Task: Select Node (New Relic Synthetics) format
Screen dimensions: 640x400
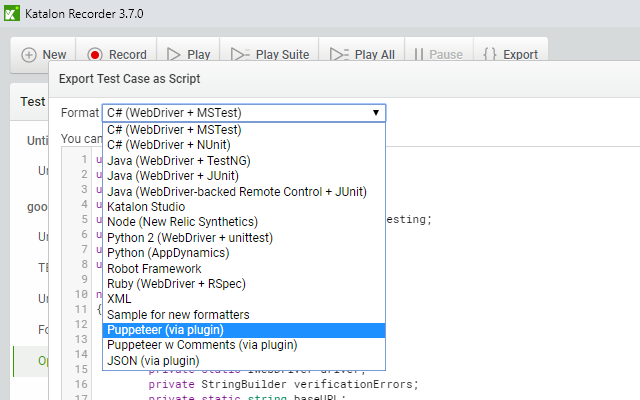Action: click(244, 222)
